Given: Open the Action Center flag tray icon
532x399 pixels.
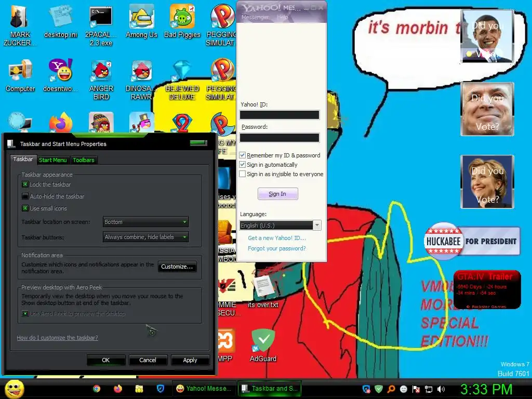Looking at the screenshot, I should pyautogui.click(x=416, y=389).
